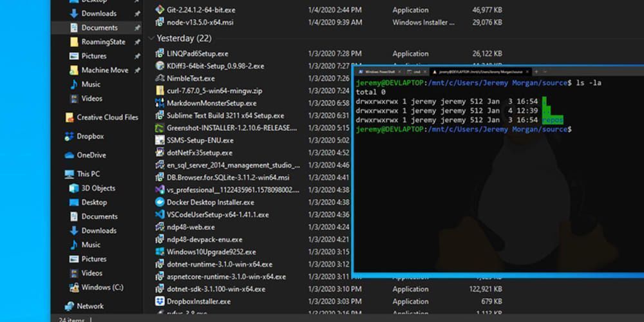Open the pinned Music folder in Quick access
The height and width of the screenshot is (322, 644).
tap(85, 84)
